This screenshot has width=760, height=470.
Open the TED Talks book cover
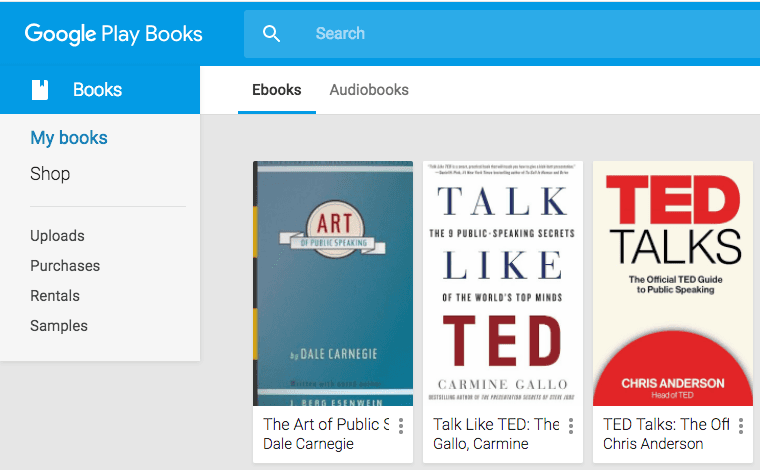[673, 283]
